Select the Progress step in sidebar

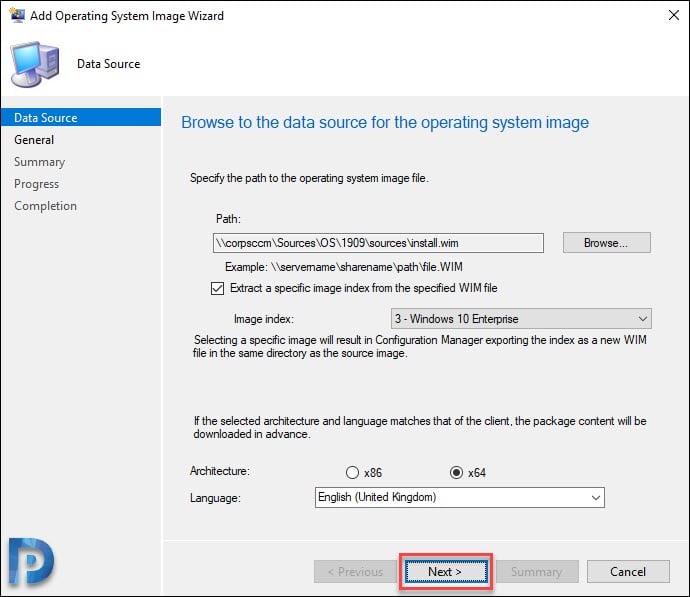tap(37, 184)
